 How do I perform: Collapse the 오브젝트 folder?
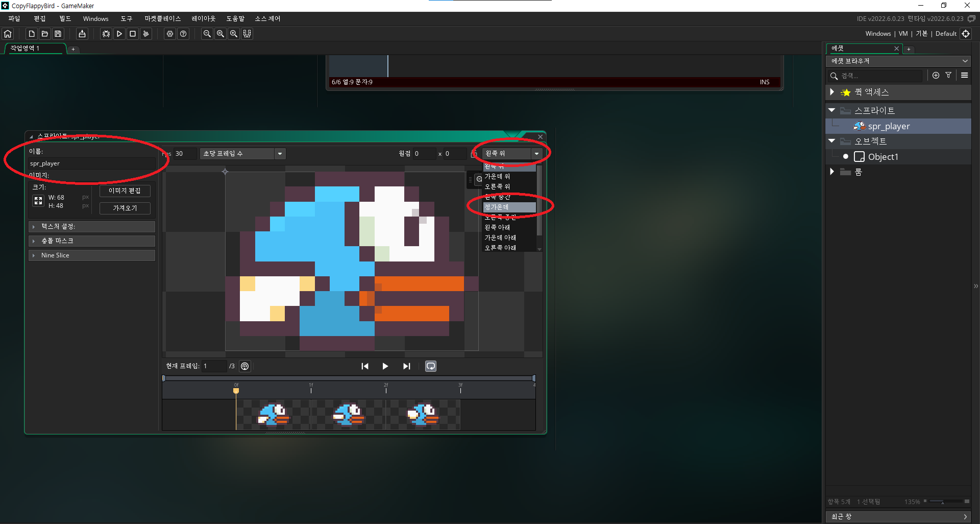pos(832,141)
